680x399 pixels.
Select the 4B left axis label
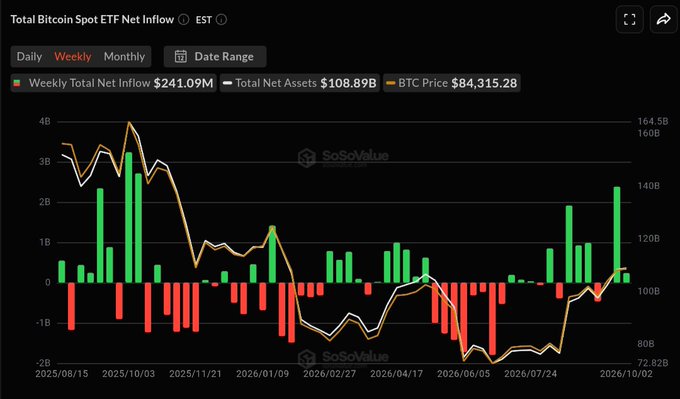[45, 121]
